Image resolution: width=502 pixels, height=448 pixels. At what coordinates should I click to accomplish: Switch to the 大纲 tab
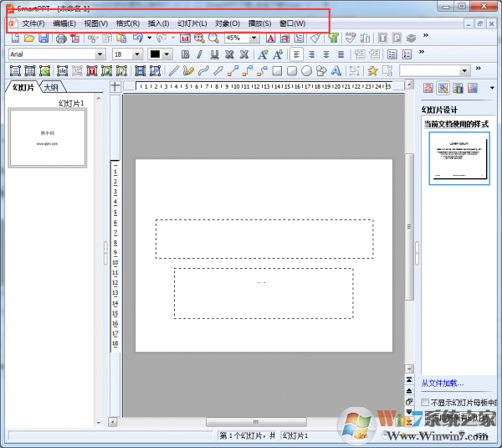pos(51,87)
